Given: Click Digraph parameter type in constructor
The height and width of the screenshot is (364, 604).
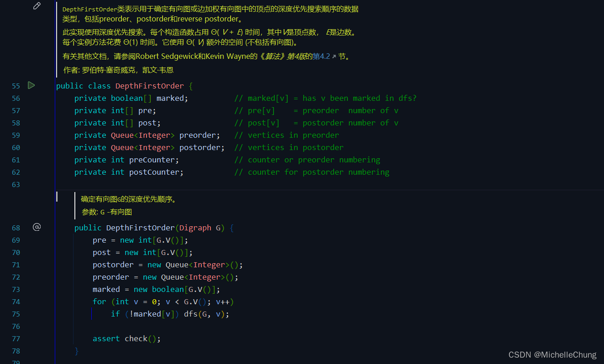Looking at the screenshot, I should [x=195, y=228].
